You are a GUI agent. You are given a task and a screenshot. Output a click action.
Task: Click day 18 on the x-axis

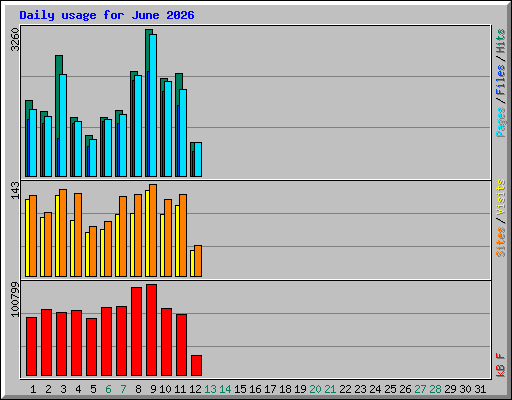(285, 389)
